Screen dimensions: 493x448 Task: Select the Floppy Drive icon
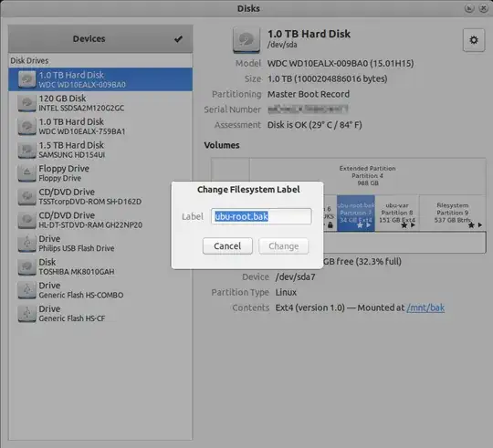pyautogui.click(x=27, y=172)
